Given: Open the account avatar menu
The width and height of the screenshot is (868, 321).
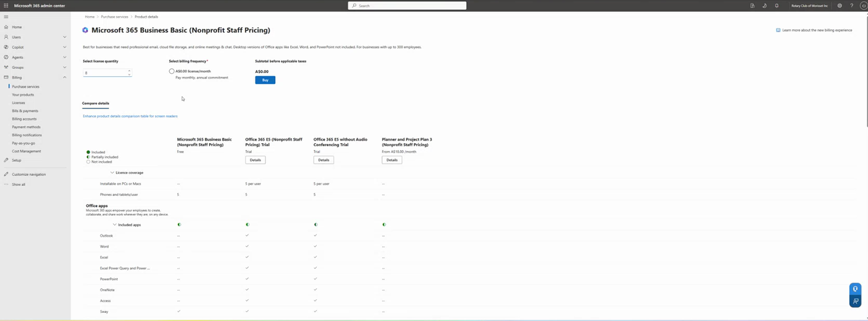Looking at the screenshot, I should tap(863, 6).
